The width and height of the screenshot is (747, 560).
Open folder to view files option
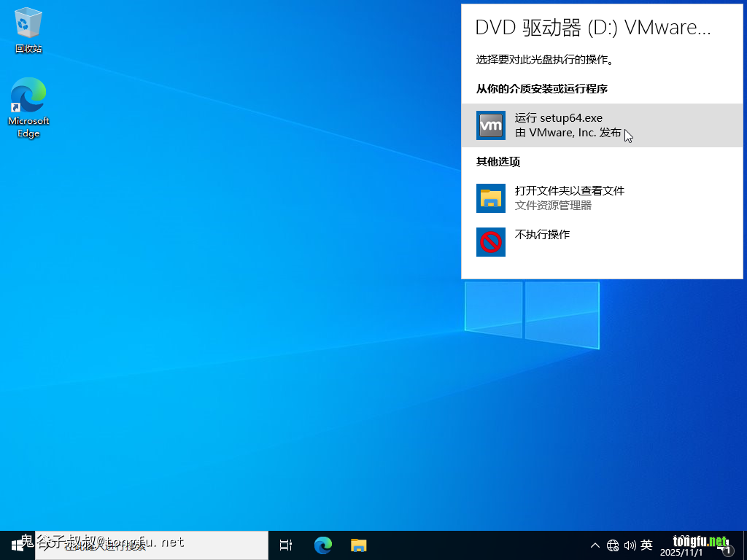click(569, 198)
